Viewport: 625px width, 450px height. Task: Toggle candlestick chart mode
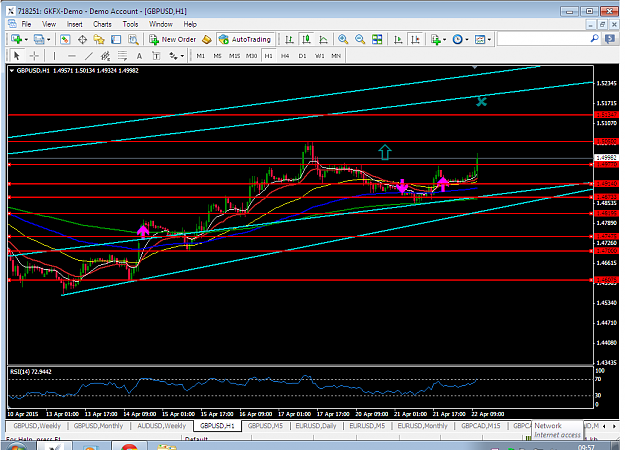(306, 39)
